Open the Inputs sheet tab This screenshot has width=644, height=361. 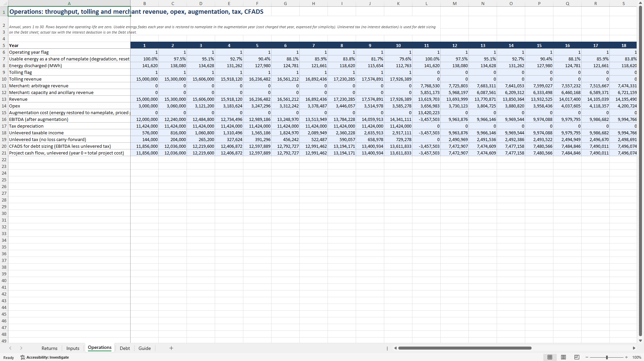(73, 348)
